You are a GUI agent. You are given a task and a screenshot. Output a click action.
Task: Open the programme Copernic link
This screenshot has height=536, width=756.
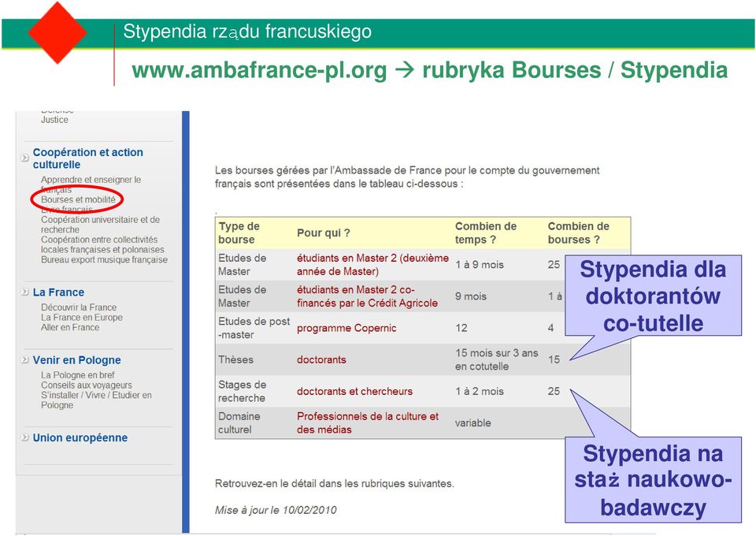point(346,328)
